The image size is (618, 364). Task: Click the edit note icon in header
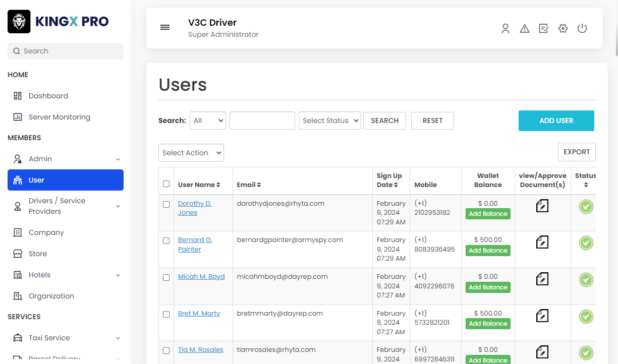(x=544, y=29)
